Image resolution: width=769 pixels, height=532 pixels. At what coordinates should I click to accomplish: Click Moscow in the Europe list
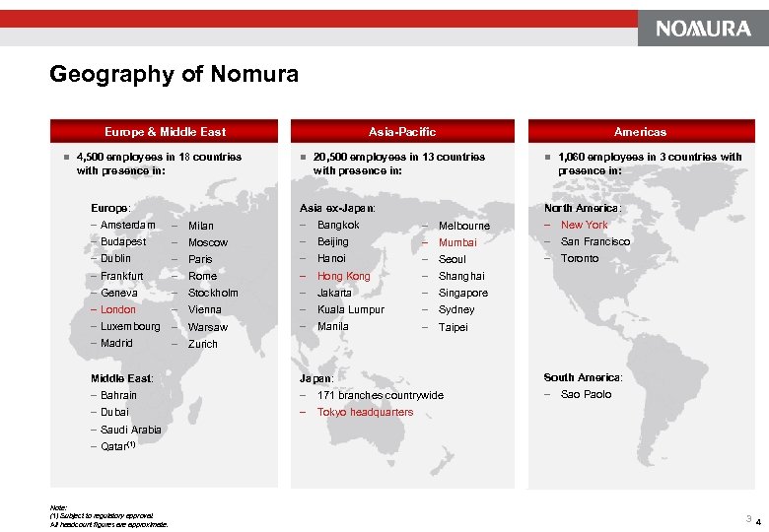click(208, 242)
